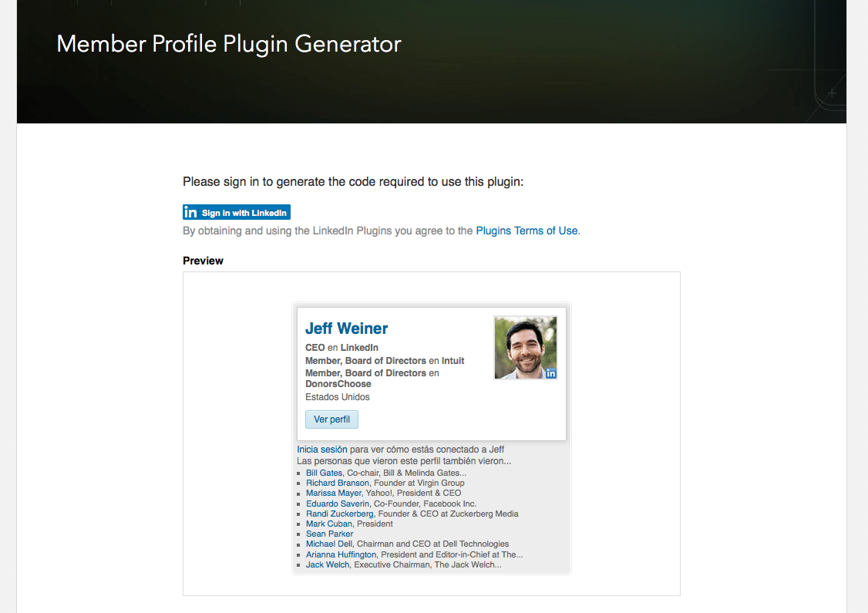This screenshot has height=613, width=868.
Task: Click the Member Profile Plugin Generator heading
Action: click(229, 44)
